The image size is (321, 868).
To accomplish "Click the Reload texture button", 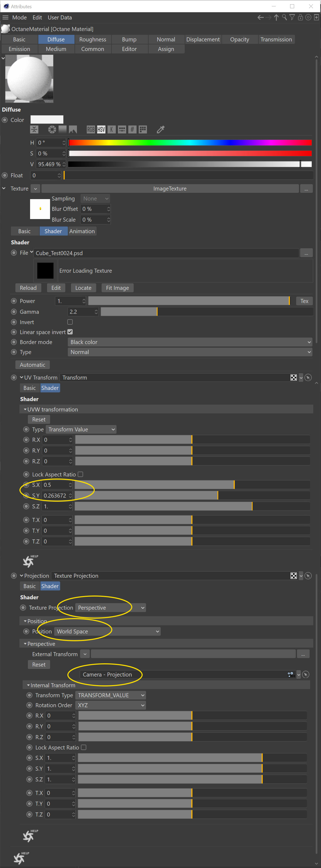I will (x=28, y=288).
